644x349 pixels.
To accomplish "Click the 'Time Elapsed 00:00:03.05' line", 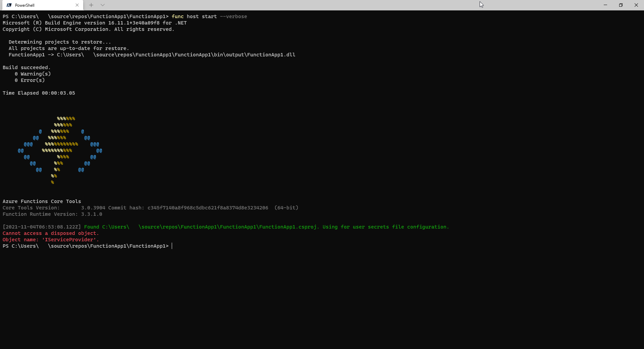I will click(x=39, y=93).
